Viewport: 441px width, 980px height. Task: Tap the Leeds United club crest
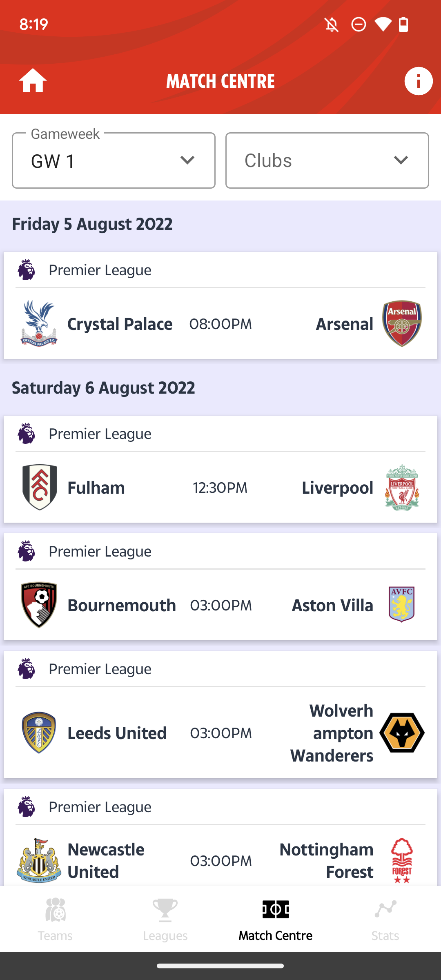click(x=39, y=733)
